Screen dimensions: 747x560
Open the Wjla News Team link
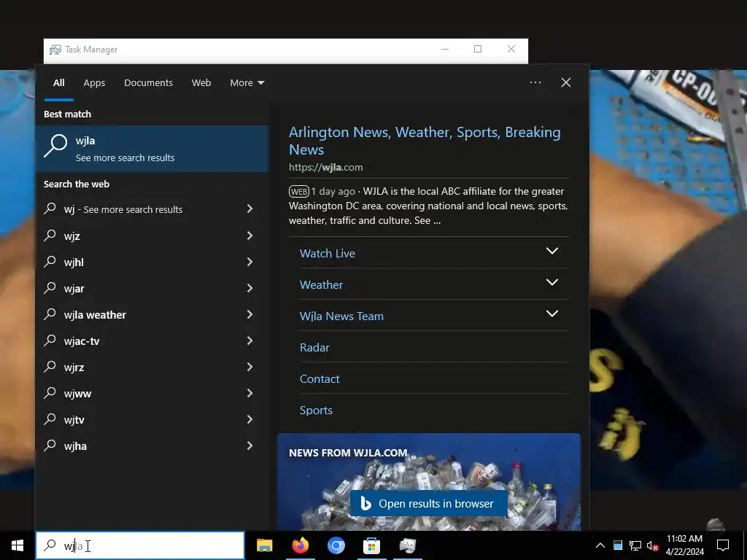tap(341, 316)
